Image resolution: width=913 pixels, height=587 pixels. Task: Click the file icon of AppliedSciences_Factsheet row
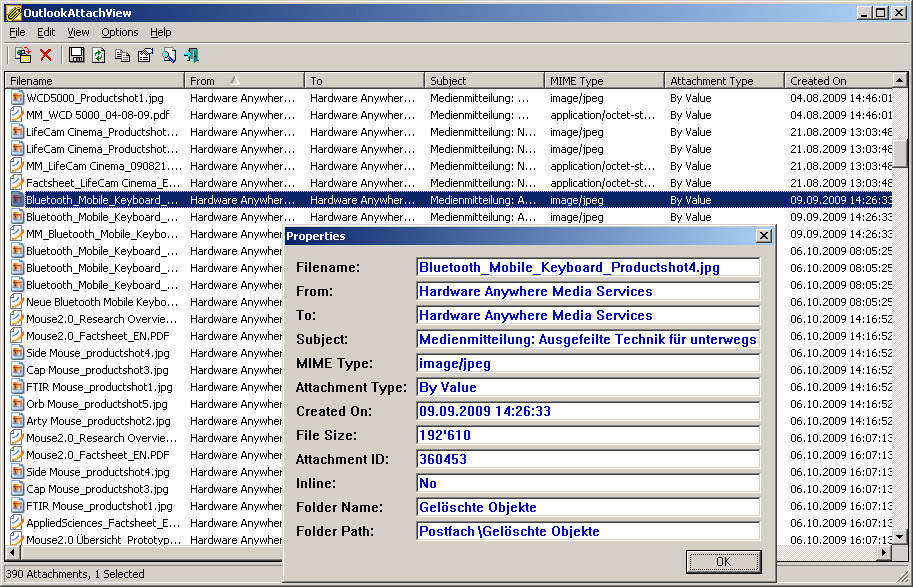tap(17, 523)
